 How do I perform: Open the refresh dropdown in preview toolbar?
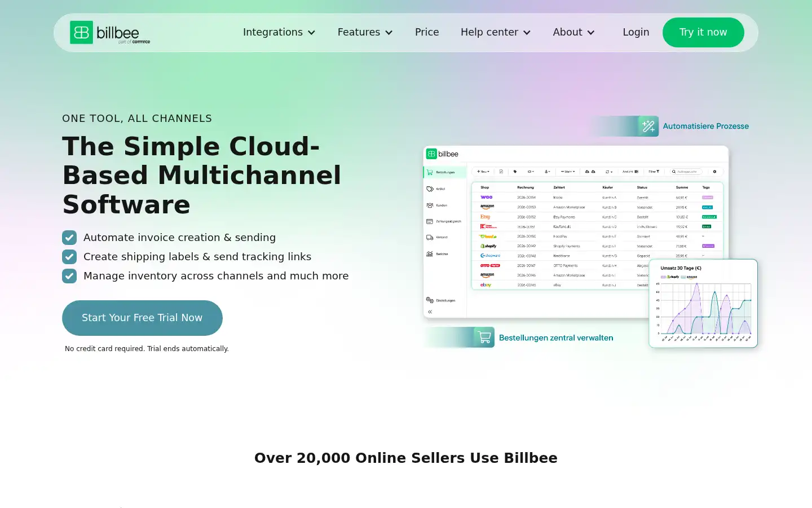(x=608, y=172)
